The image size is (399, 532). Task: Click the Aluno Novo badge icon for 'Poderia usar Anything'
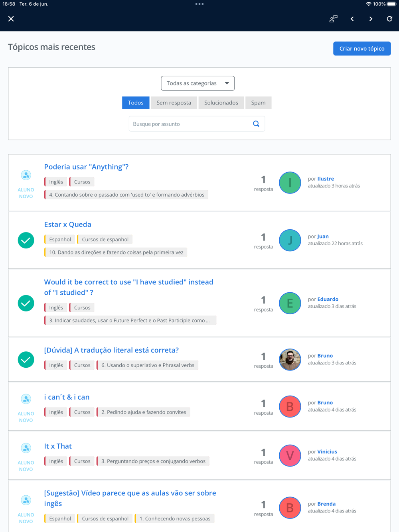[26, 175]
